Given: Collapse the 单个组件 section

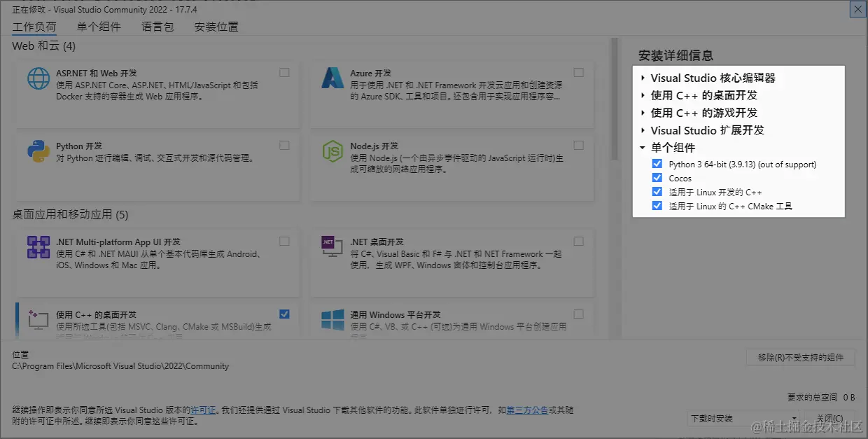Looking at the screenshot, I should (x=643, y=148).
